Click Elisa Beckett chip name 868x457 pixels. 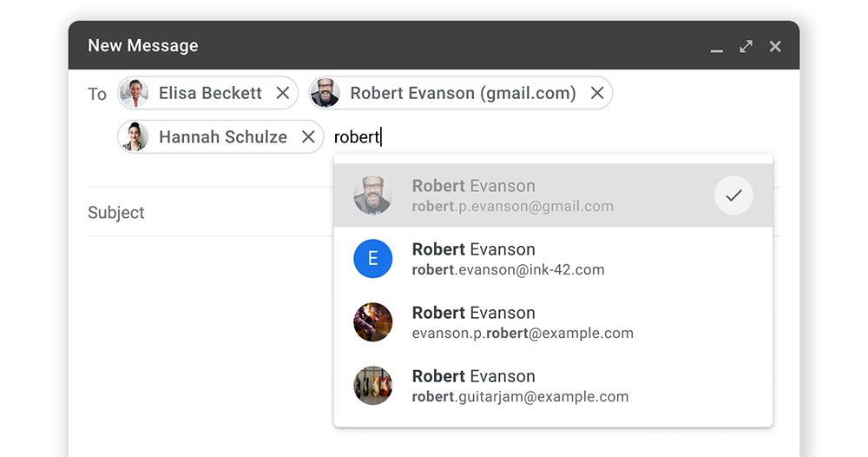tap(210, 93)
